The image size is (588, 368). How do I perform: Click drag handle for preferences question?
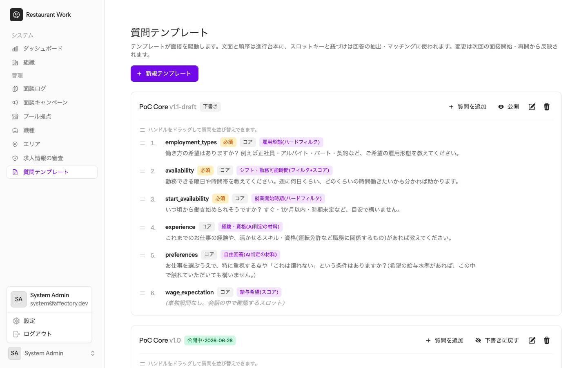pos(143,255)
